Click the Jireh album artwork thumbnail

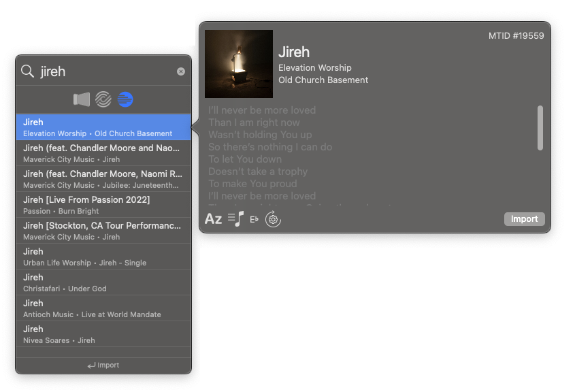[x=239, y=64]
